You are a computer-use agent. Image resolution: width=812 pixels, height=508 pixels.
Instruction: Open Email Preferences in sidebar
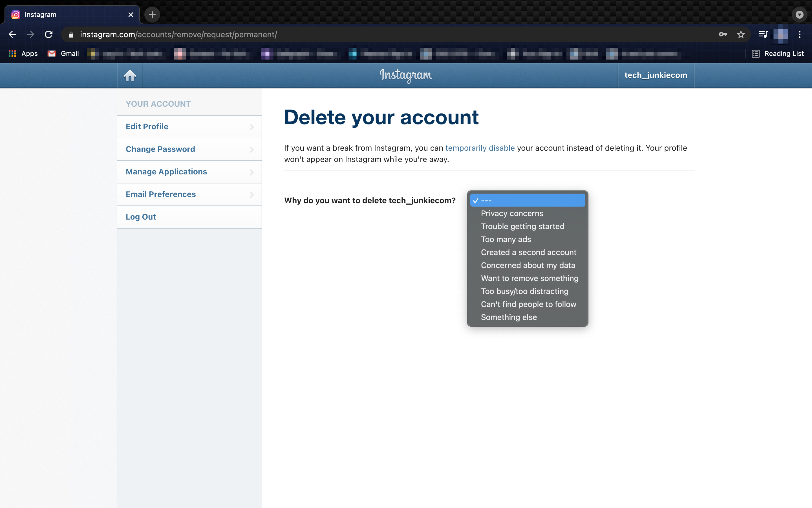189,194
